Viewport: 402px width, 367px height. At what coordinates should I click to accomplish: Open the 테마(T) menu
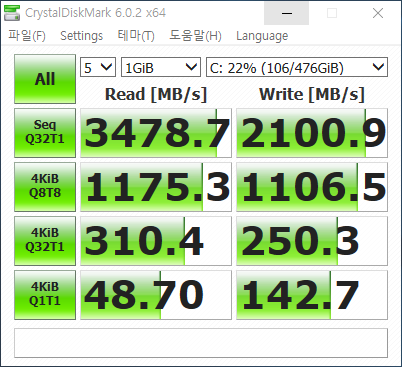(136, 36)
